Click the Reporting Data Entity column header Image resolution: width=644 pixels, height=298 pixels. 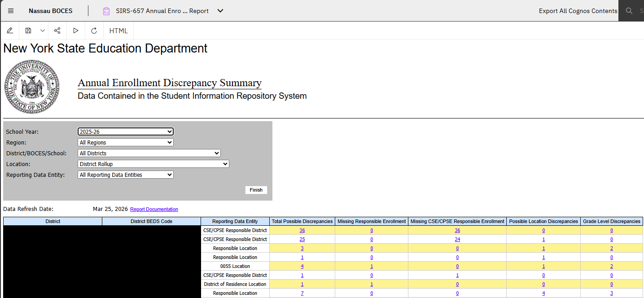(x=235, y=221)
